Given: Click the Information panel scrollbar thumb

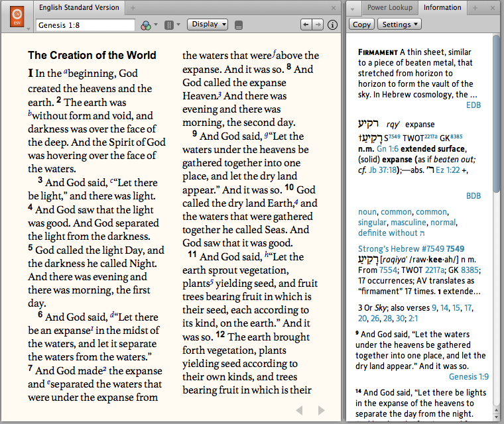Looking at the screenshot, I should 497,113.
